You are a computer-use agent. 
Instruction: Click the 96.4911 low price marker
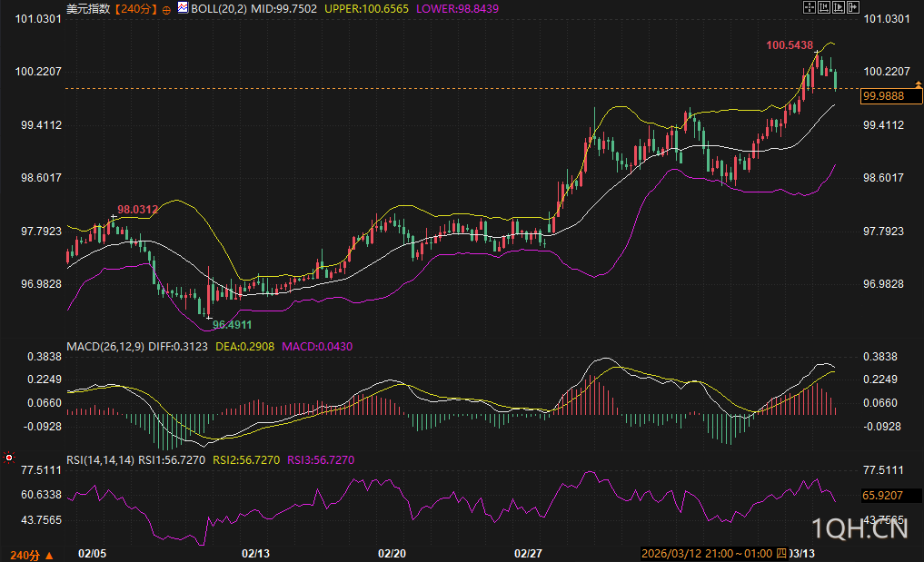click(232, 323)
